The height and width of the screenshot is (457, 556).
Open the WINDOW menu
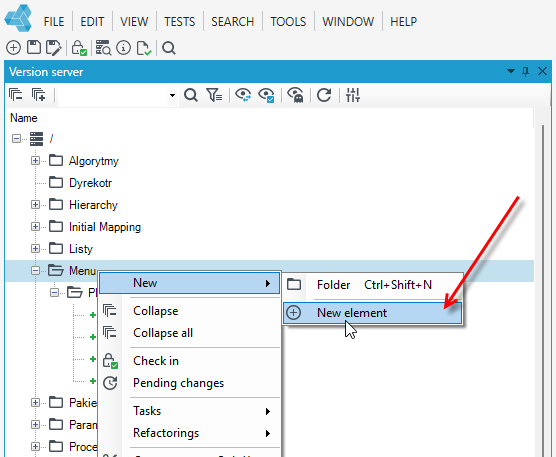click(x=348, y=22)
